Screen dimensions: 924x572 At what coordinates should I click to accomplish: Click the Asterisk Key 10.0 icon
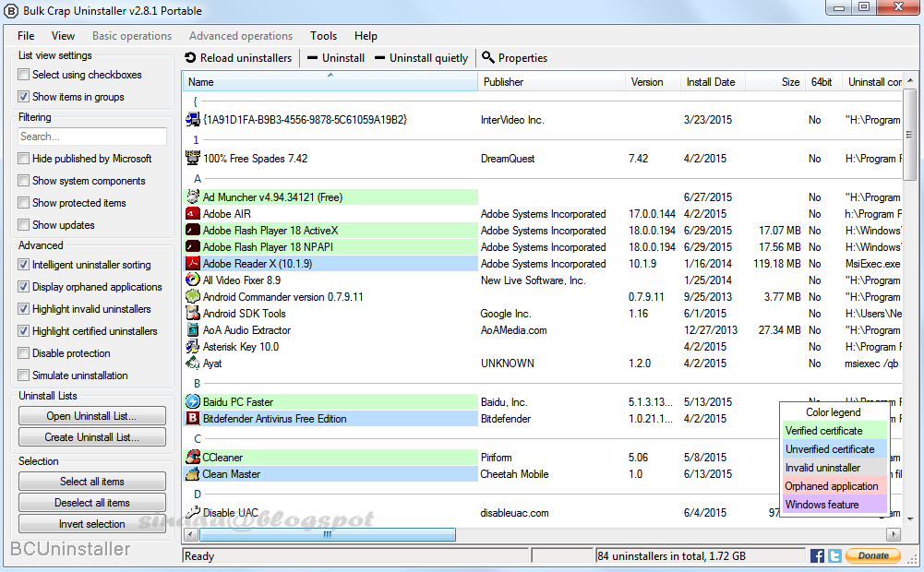tap(193, 346)
